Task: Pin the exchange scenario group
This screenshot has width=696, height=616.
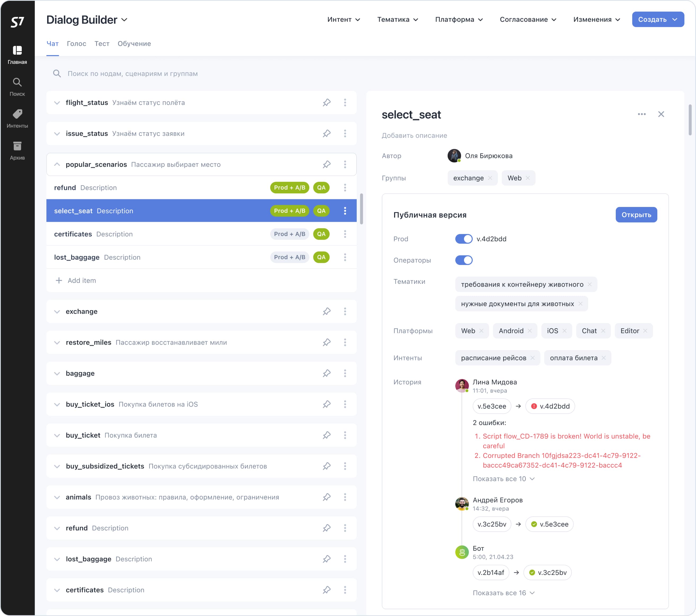Action: [327, 311]
